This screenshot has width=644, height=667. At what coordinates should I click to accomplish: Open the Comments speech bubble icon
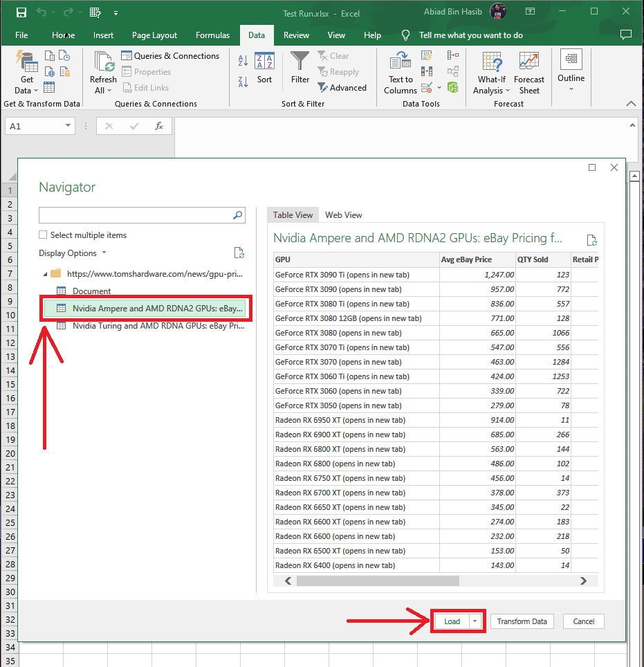[626, 35]
